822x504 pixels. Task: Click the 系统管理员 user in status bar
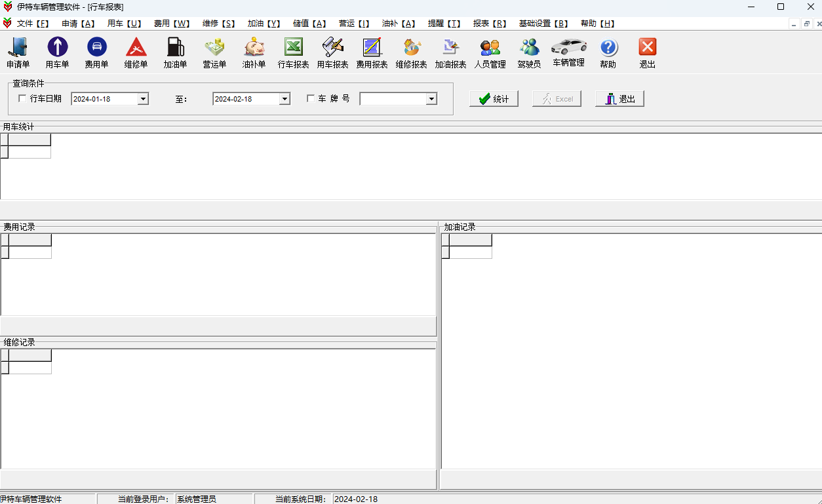196,499
